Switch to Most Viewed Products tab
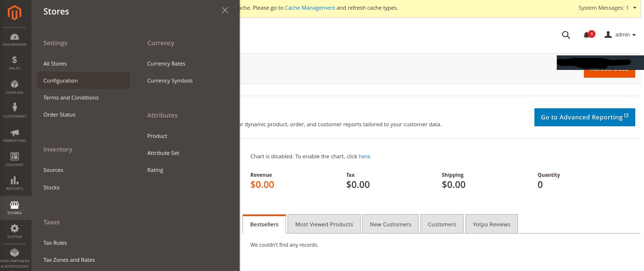644x271 pixels. point(324,224)
